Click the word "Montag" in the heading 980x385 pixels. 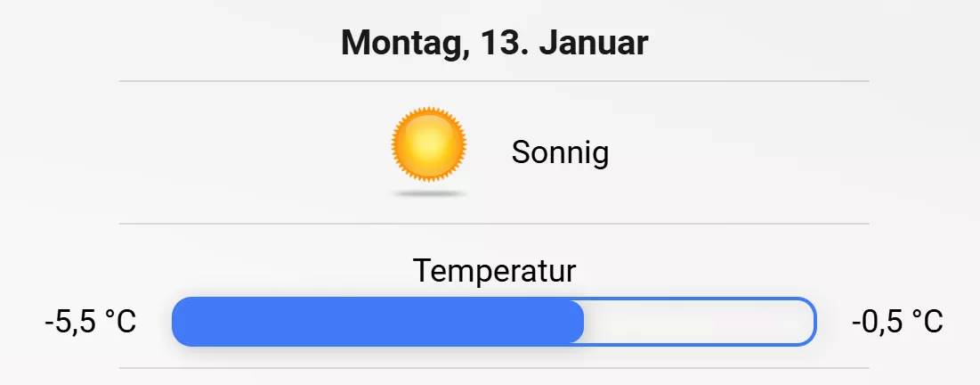click(x=401, y=43)
